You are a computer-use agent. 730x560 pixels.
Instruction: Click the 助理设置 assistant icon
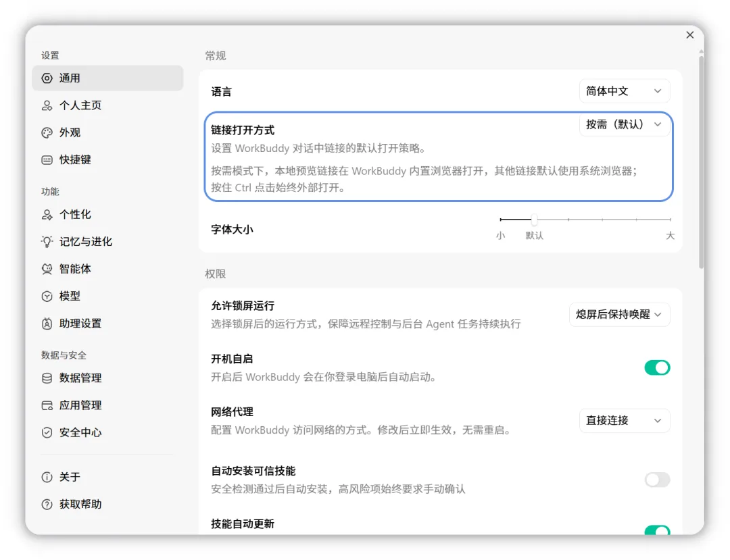[x=47, y=324]
